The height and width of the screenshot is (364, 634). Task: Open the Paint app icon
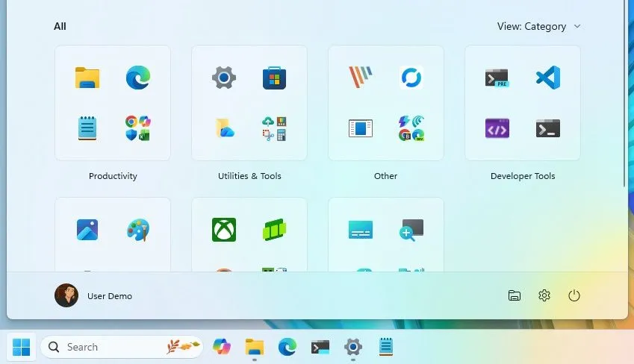tap(138, 230)
